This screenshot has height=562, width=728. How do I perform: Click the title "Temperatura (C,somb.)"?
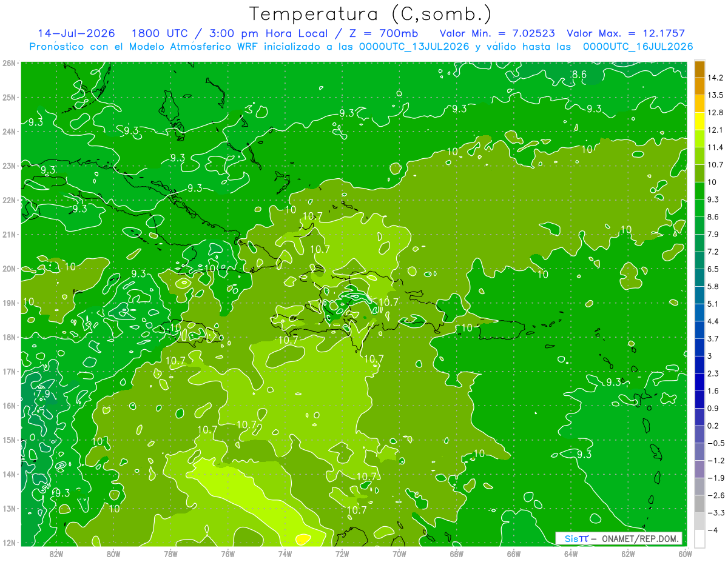(x=371, y=14)
